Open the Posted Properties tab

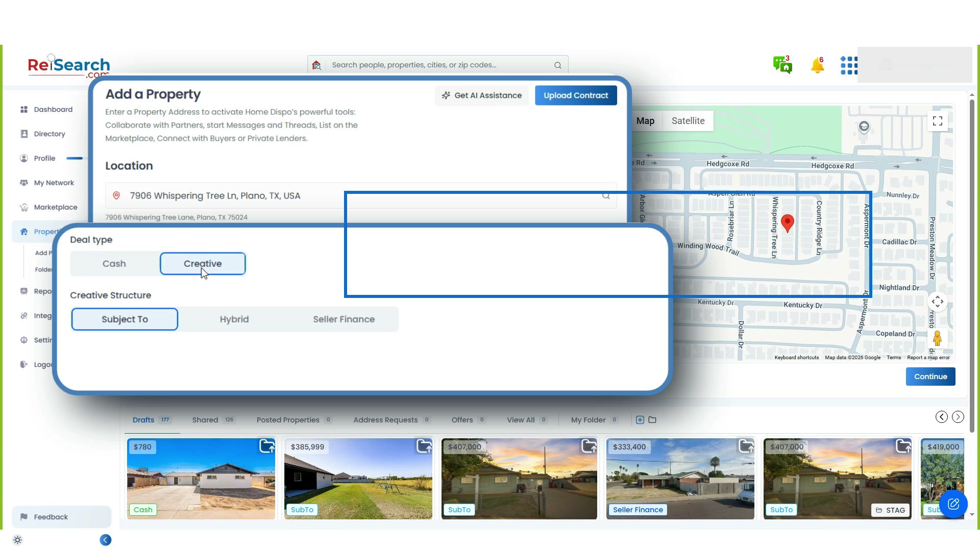(294, 420)
